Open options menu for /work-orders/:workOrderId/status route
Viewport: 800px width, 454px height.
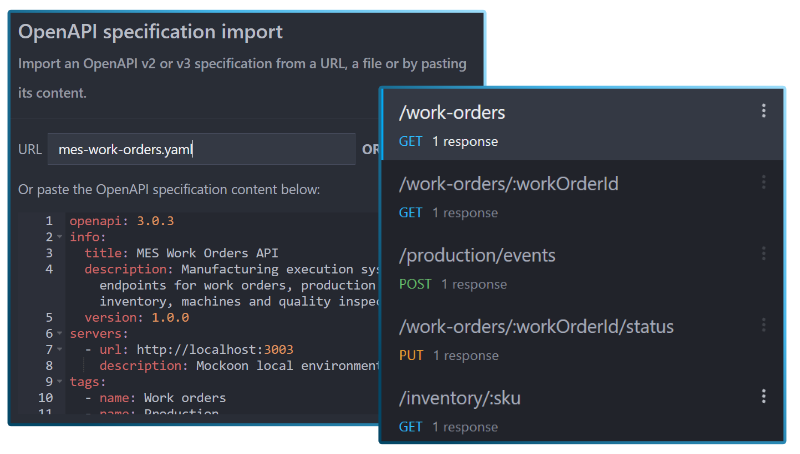tap(763, 325)
